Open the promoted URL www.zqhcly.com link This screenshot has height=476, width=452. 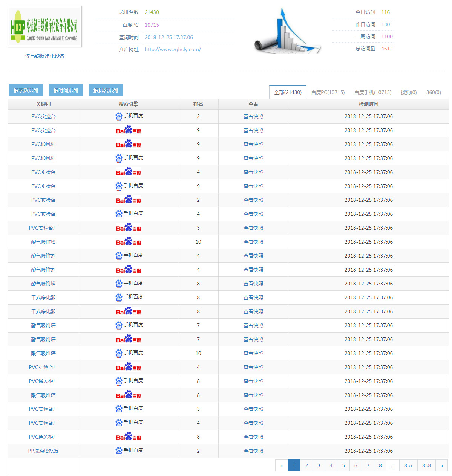[x=173, y=49]
